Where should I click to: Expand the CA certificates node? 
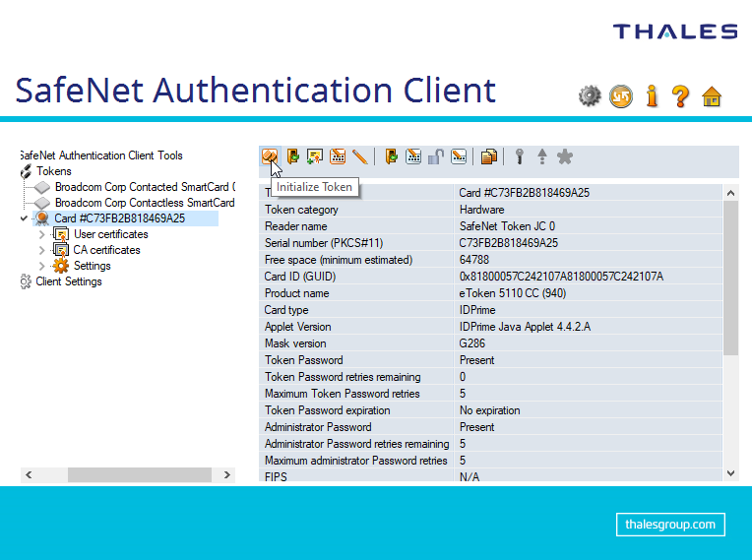click(41, 250)
